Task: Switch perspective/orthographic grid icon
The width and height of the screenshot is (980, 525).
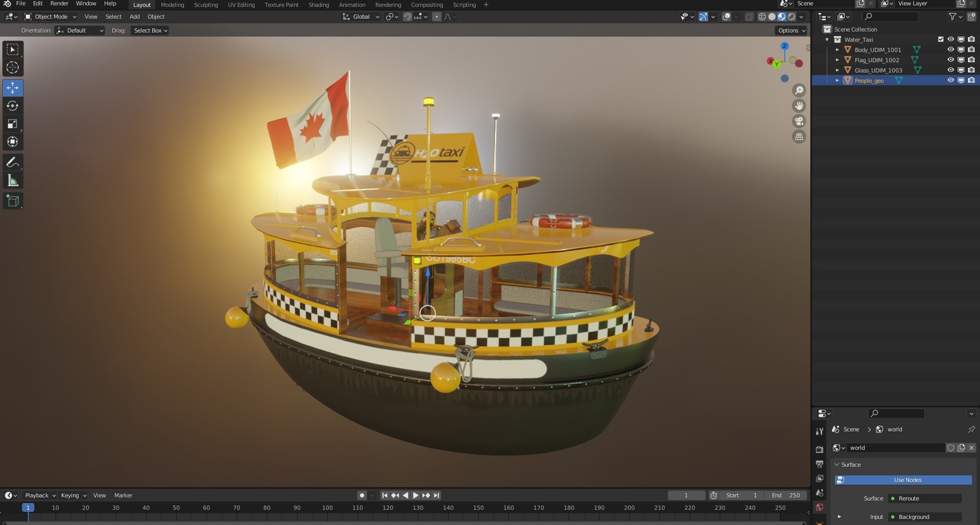Action: click(799, 136)
